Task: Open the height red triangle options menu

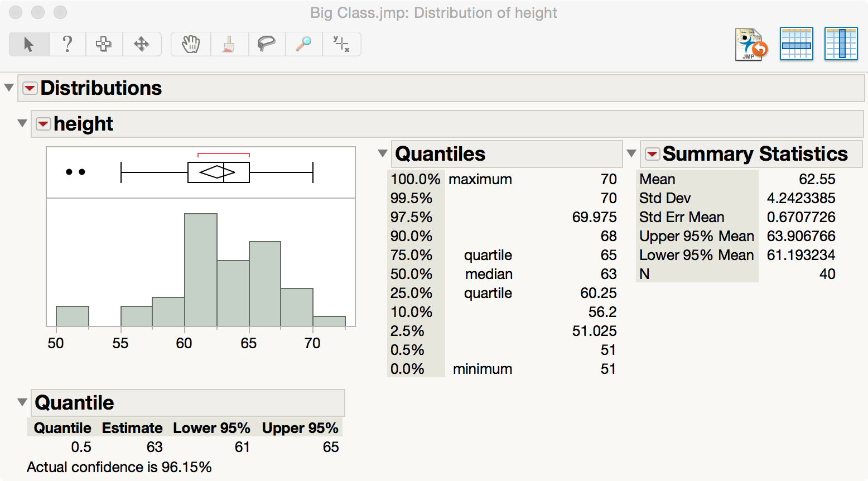Action: click(x=43, y=124)
